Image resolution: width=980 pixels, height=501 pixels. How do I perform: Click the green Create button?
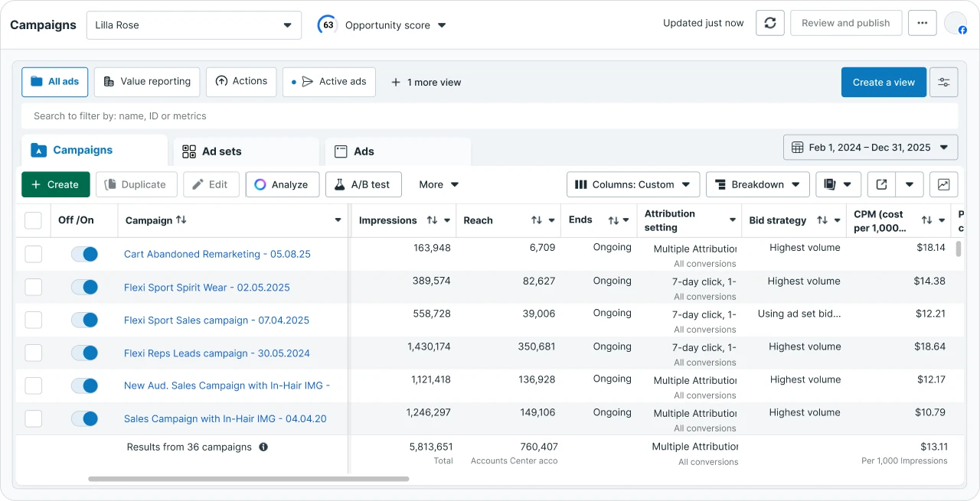click(x=56, y=184)
